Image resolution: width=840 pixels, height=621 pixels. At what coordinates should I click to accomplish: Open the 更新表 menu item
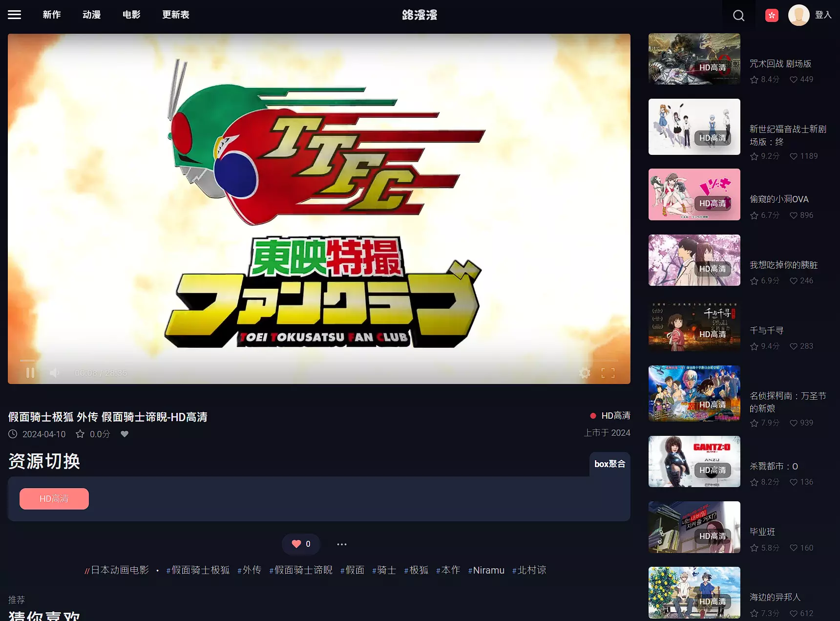(176, 15)
